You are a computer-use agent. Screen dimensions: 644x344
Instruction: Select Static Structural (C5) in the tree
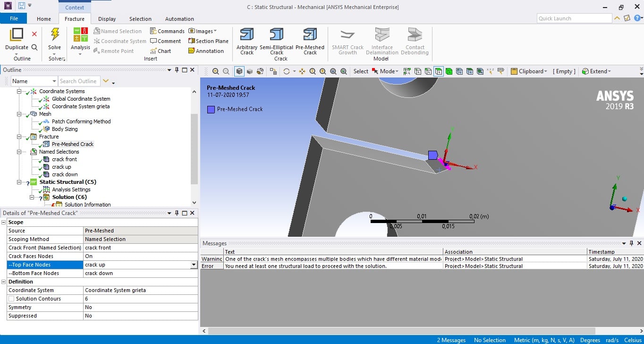tap(68, 182)
